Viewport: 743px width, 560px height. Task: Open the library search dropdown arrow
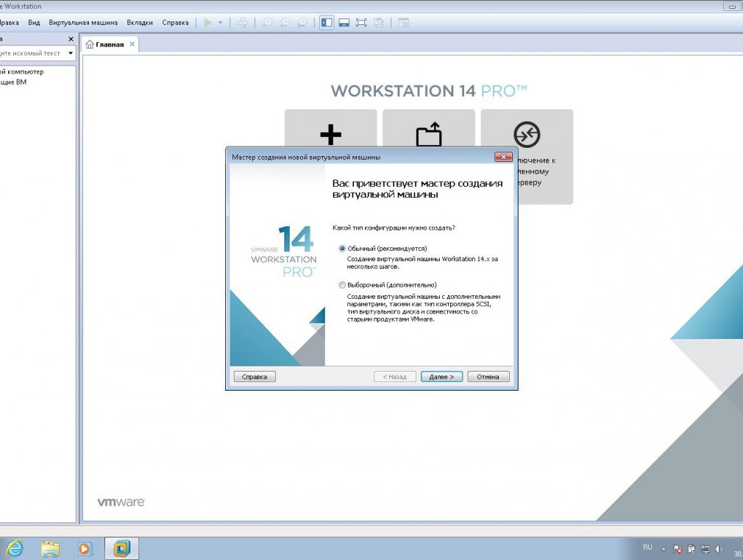(71, 53)
